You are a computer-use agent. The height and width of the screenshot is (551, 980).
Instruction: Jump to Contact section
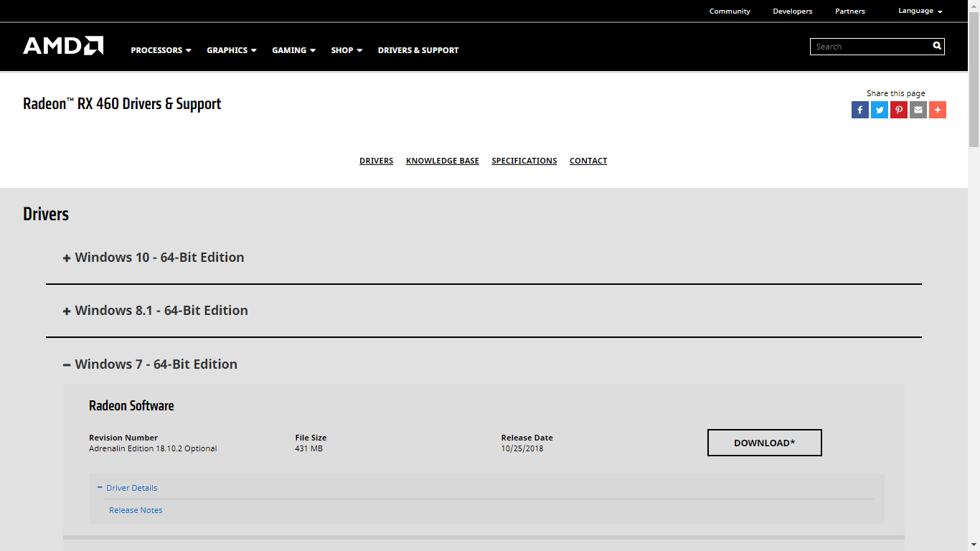588,161
